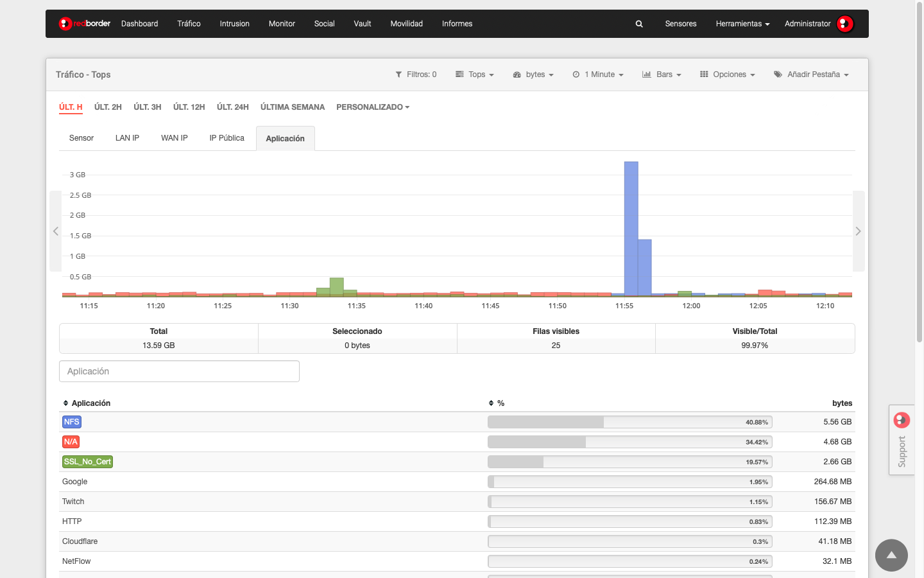The image size is (924, 578).
Task: Sort by Aplicación column arrows
Action: point(65,403)
